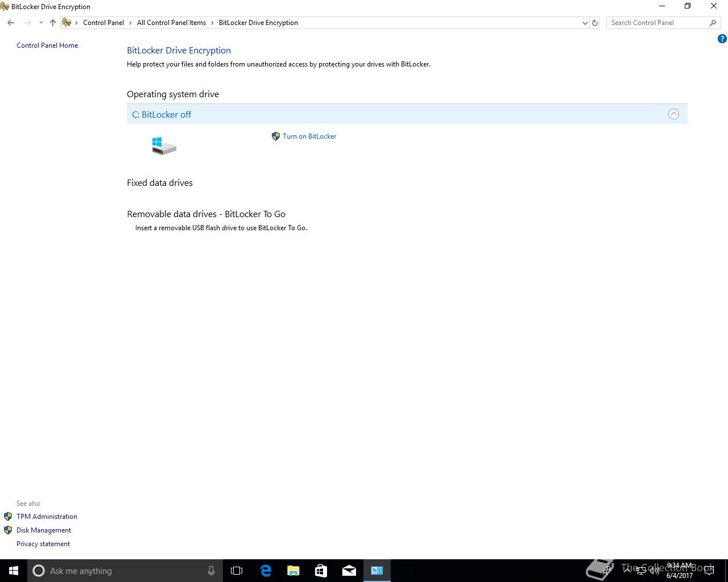The width and height of the screenshot is (728, 582).
Task: Open the recent locations dropdown arrow
Action: tap(41, 23)
